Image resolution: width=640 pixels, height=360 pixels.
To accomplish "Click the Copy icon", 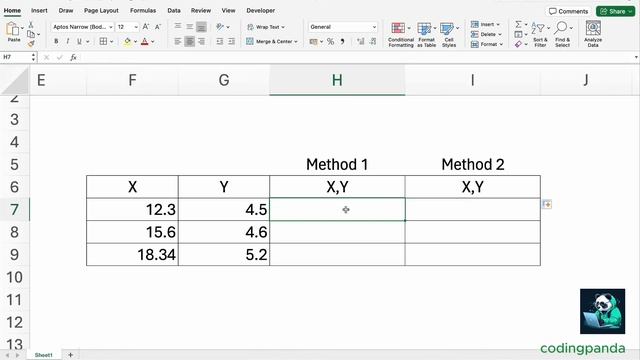I will [31, 34].
